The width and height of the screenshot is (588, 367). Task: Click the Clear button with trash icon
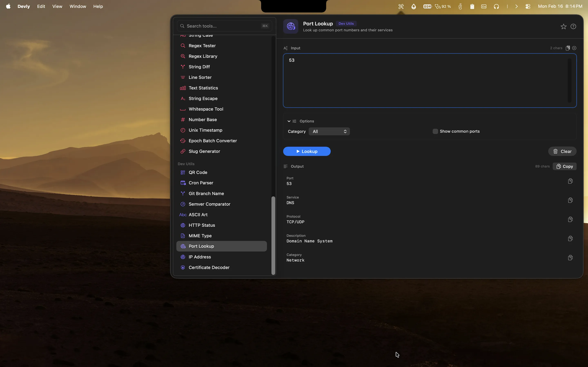(562, 151)
